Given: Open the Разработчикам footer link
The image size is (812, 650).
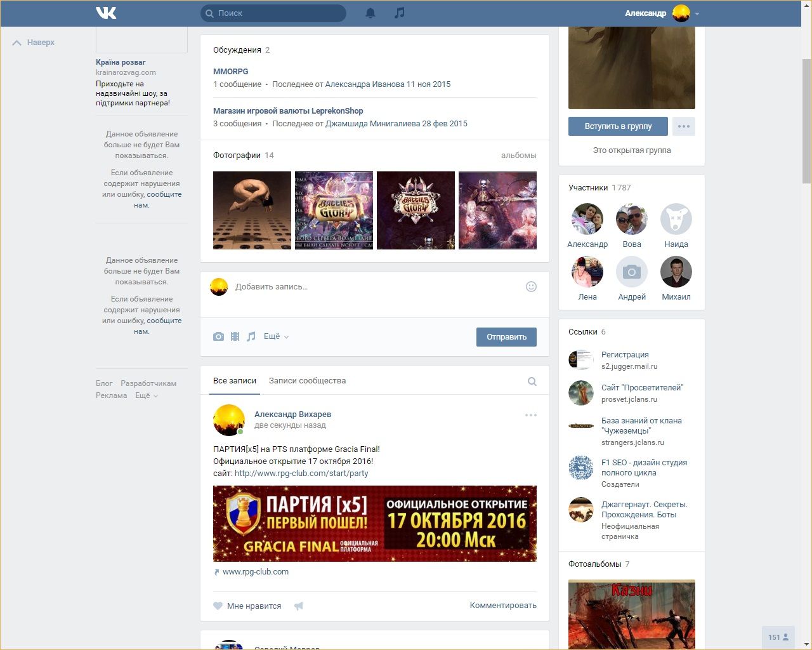Looking at the screenshot, I should click(x=148, y=383).
